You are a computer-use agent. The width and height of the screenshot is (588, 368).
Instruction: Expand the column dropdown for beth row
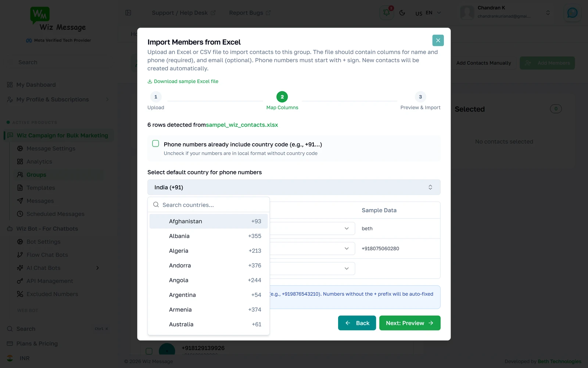[313, 229]
